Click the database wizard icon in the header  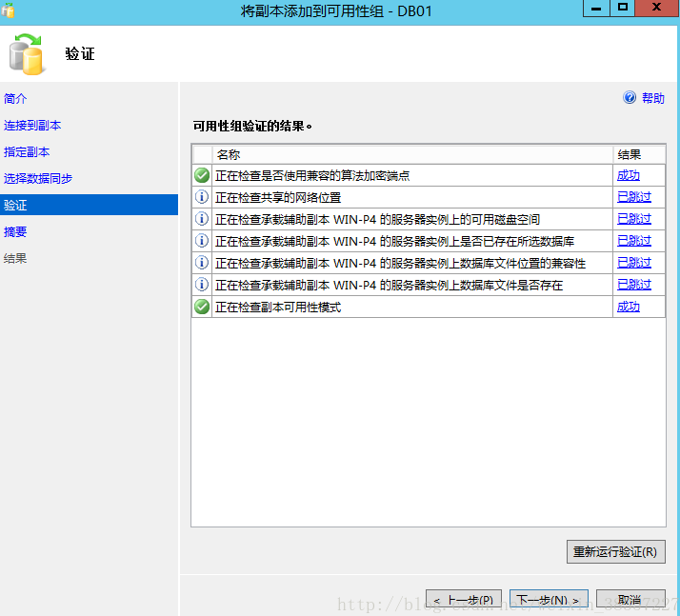click(26, 53)
